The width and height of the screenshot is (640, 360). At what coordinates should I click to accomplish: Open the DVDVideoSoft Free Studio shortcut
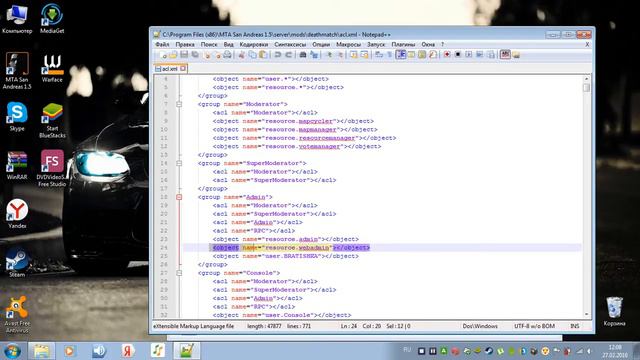(x=52, y=168)
